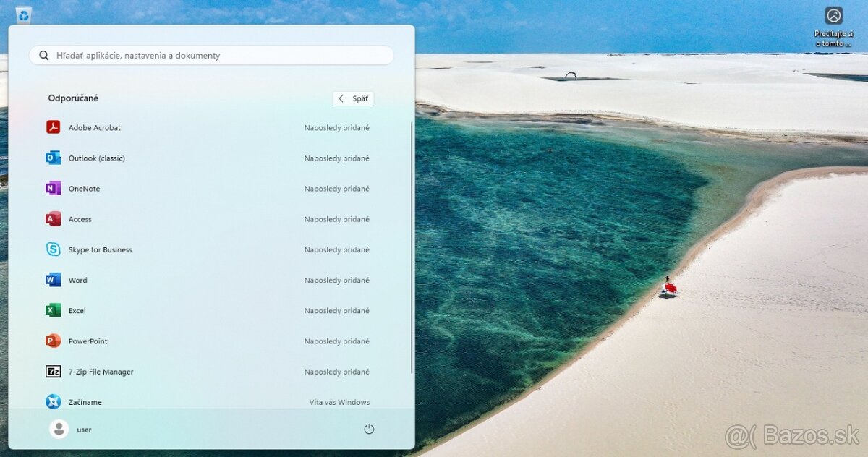Click the search box for apps and settings
Screen dimensions: 868x457
click(217, 55)
